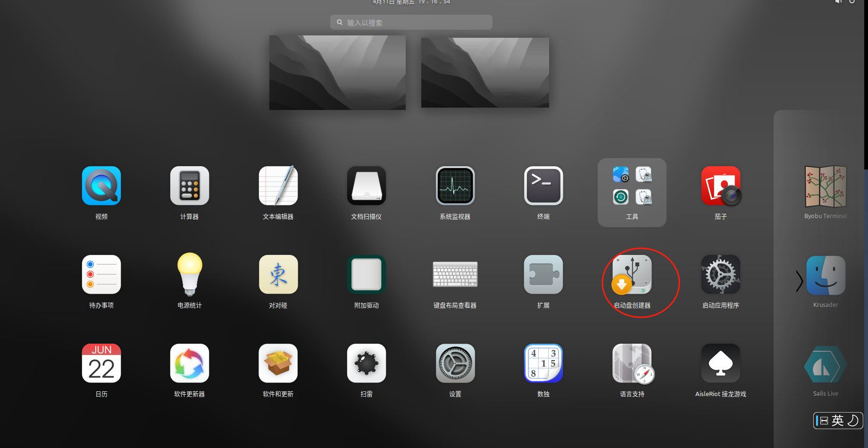This screenshot has width=868, height=448.
Task: Launch the 对对碰 mahjong game
Action: 278,275
